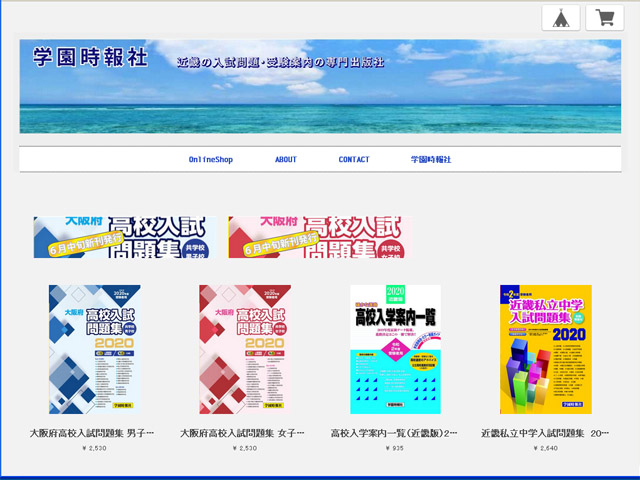
Task: Go to the ABOUT page
Action: coord(286,160)
